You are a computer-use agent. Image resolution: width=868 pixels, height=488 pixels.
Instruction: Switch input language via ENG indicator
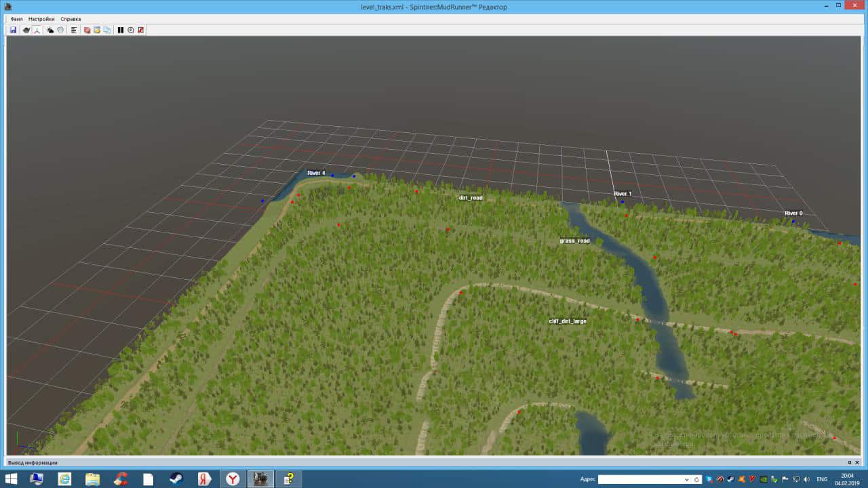point(821,479)
